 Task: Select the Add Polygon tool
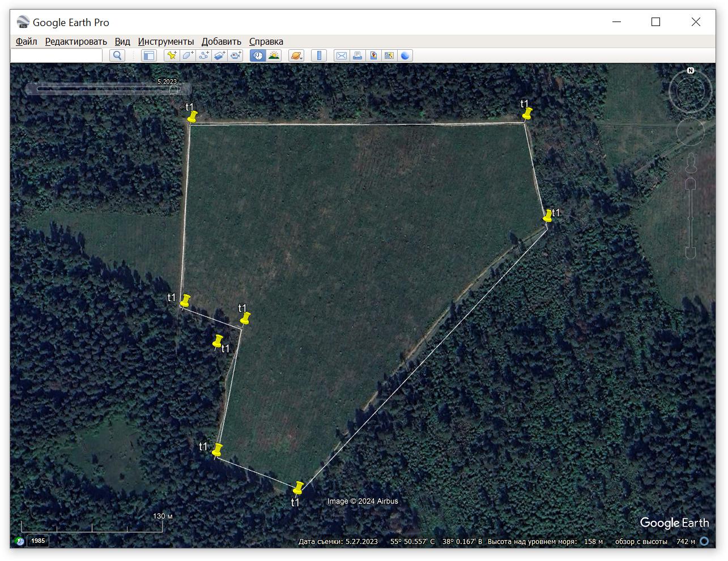(x=188, y=55)
